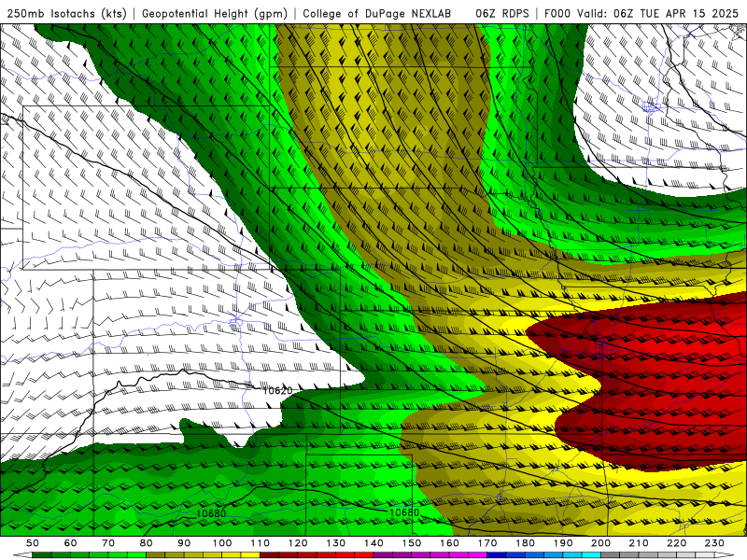Click the 'F000' forecast hour text

click(x=557, y=13)
